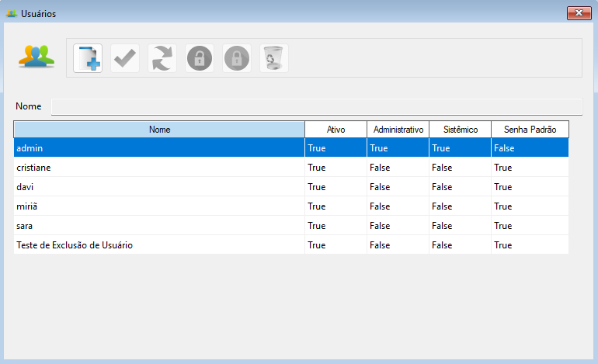Click the Senha Padrão column header

530,130
